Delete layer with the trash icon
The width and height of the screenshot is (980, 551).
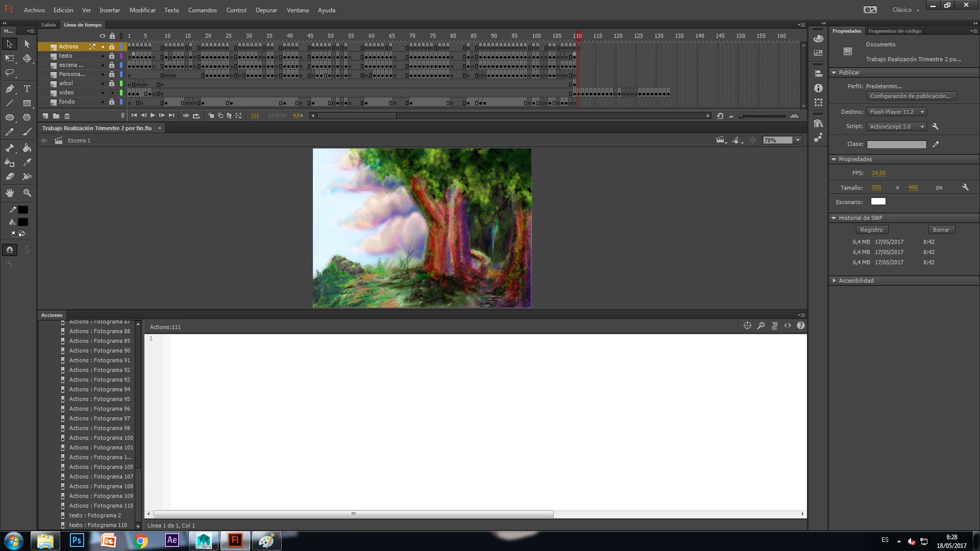(x=67, y=116)
